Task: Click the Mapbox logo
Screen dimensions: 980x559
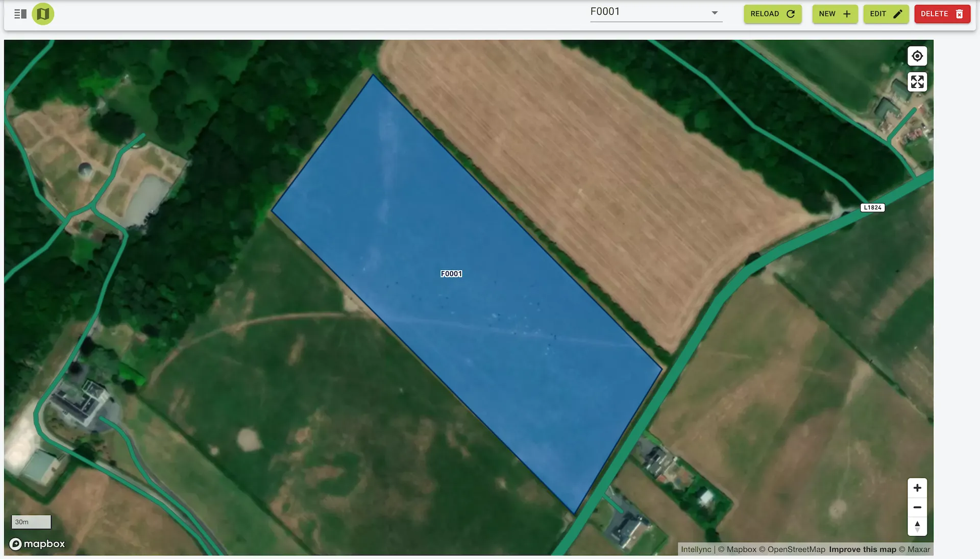Action: pyautogui.click(x=37, y=544)
